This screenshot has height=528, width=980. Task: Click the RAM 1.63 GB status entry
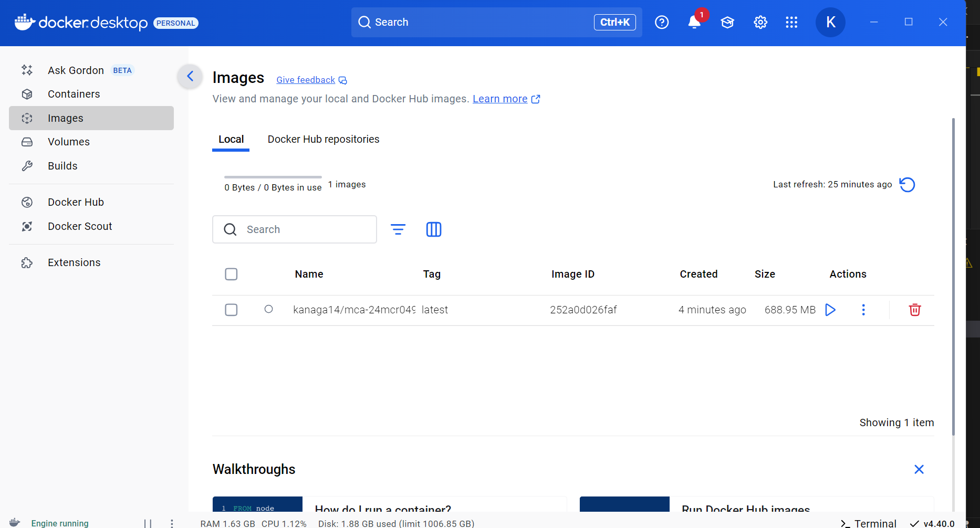(x=227, y=523)
